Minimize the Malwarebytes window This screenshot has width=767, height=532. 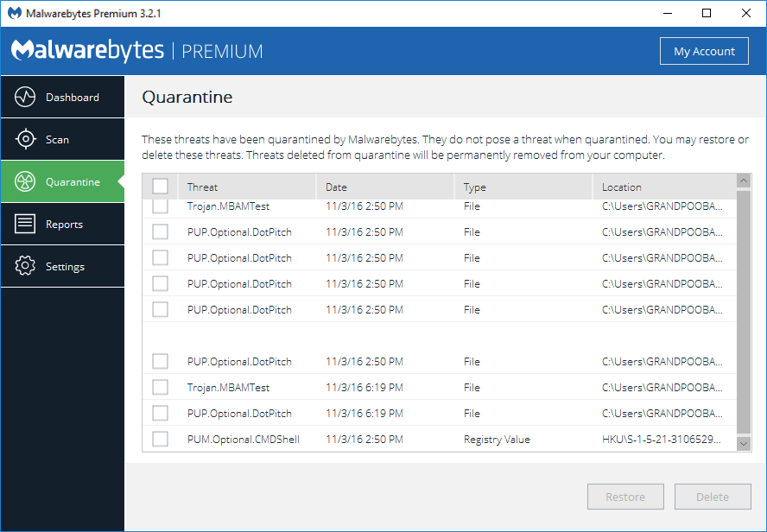tap(668, 13)
